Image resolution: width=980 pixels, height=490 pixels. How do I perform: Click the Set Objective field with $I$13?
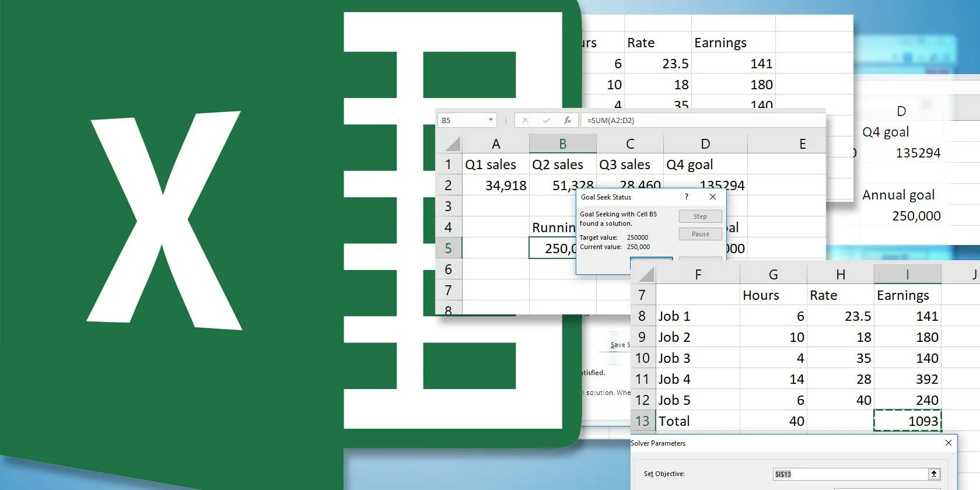click(x=850, y=474)
